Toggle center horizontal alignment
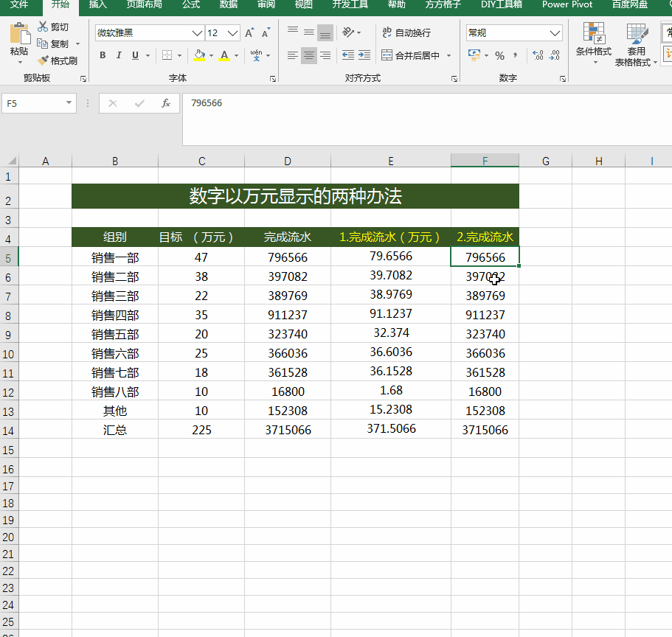The image size is (672, 637). tap(309, 55)
